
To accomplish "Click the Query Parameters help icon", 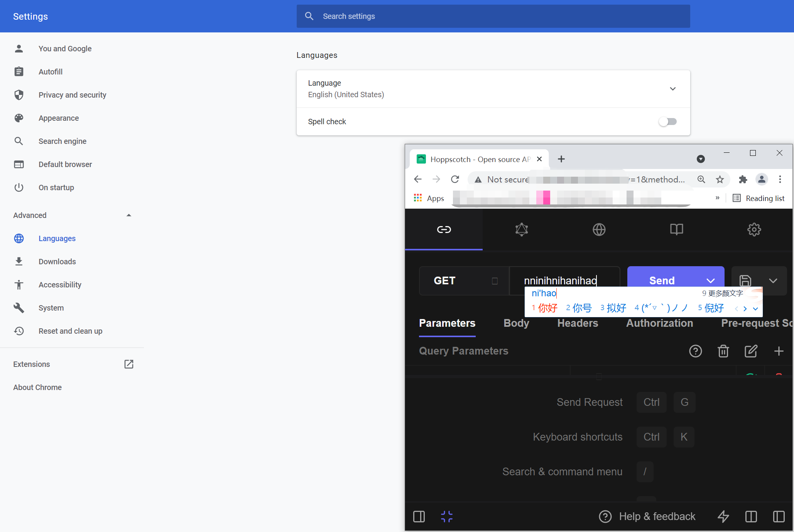I will (x=695, y=351).
